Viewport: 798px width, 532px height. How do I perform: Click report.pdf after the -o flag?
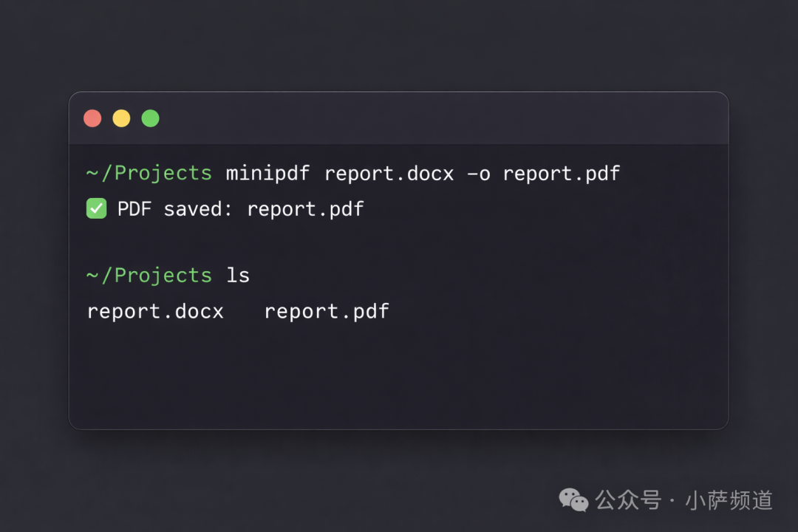562,174
